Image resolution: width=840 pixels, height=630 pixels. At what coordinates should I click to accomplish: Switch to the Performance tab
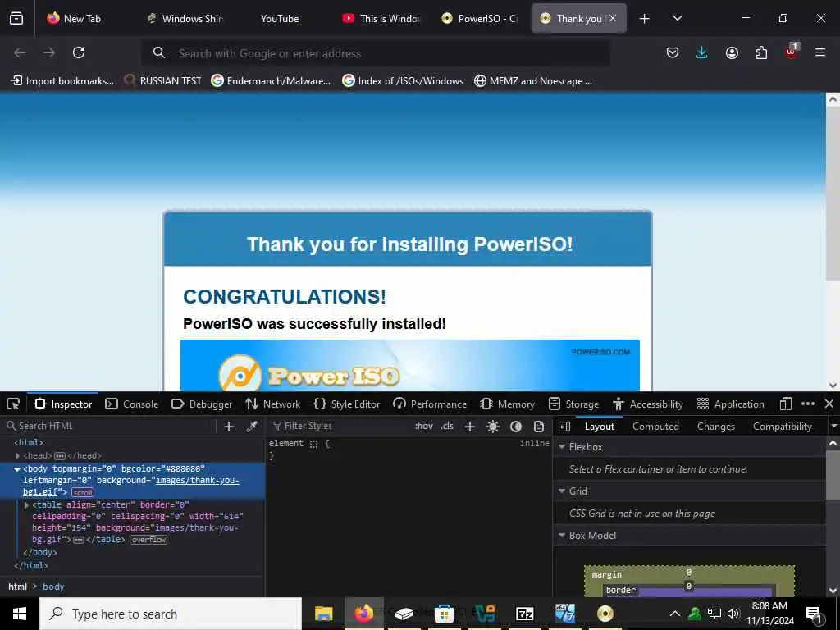(x=430, y=404)
